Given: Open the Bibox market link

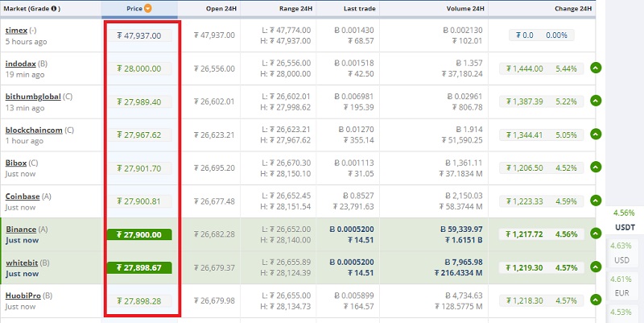Looking at the screenshot, I should click(x=16, y=164).
